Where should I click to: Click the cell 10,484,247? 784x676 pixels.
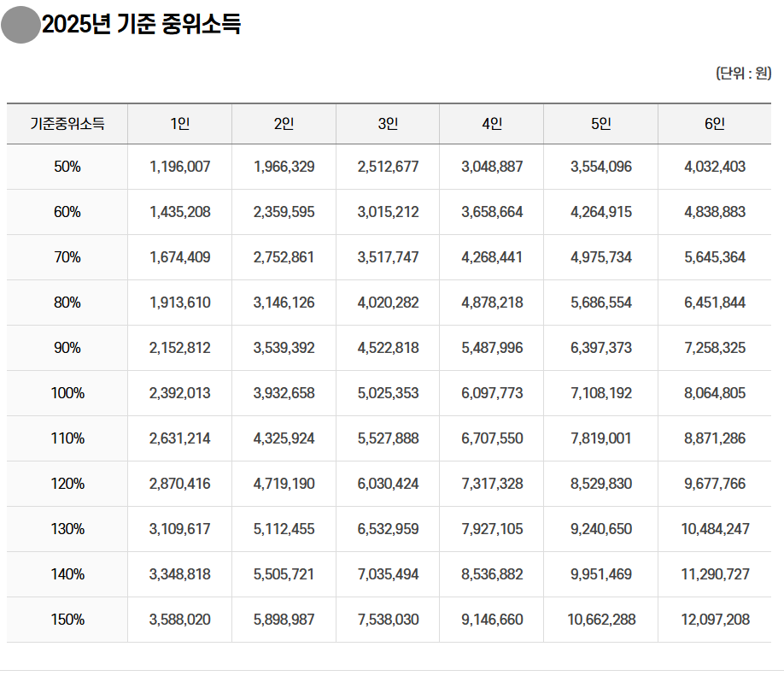coord(715,529)
